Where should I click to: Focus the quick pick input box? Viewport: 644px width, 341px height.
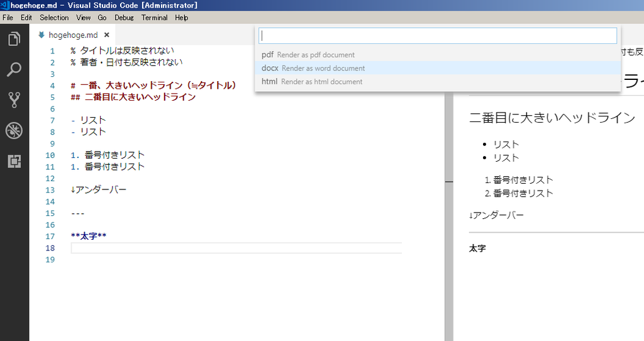(x=438, y=36)
